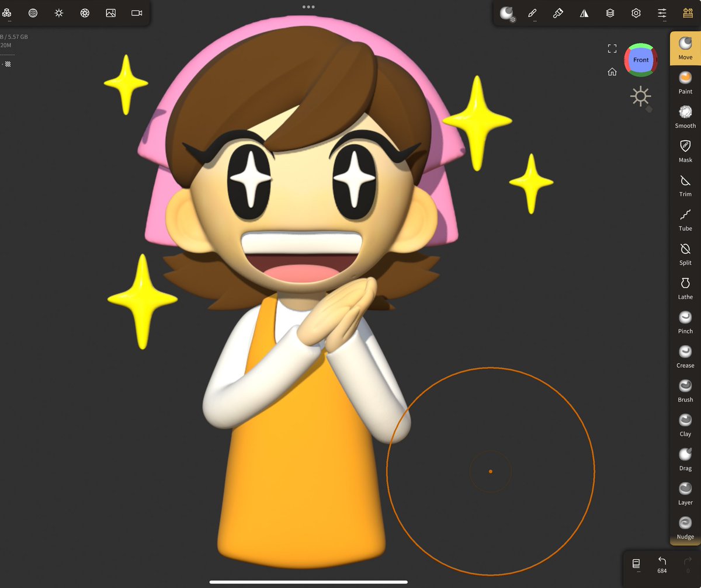This screenshot has width=701, height=588.
Task: Select the Clay tool
Action: pos(685,425)
